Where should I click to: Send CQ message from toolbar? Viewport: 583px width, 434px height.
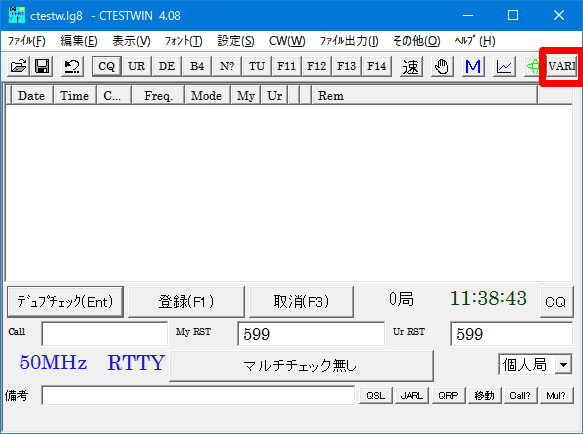click(x=107, y=67)
